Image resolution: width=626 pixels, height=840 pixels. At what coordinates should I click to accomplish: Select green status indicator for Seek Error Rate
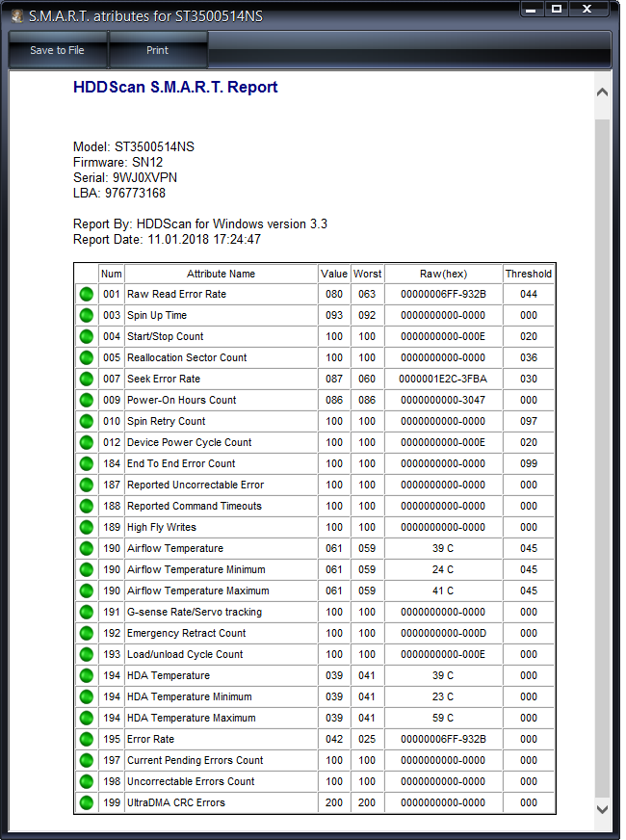coord(87,380)
